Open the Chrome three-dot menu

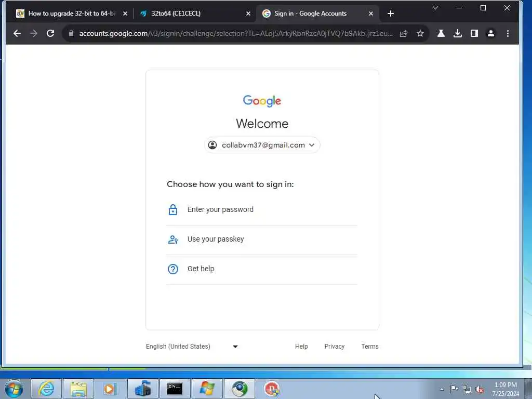(508, 33)
